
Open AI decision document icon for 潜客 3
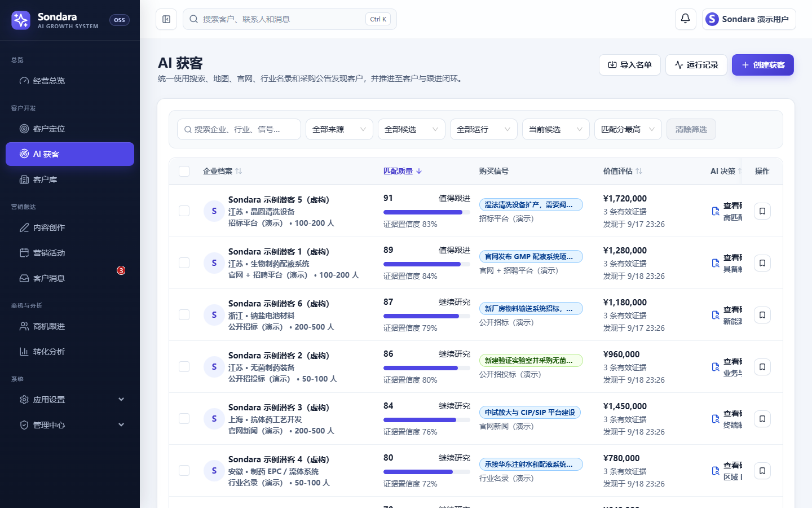coord(716,419)
